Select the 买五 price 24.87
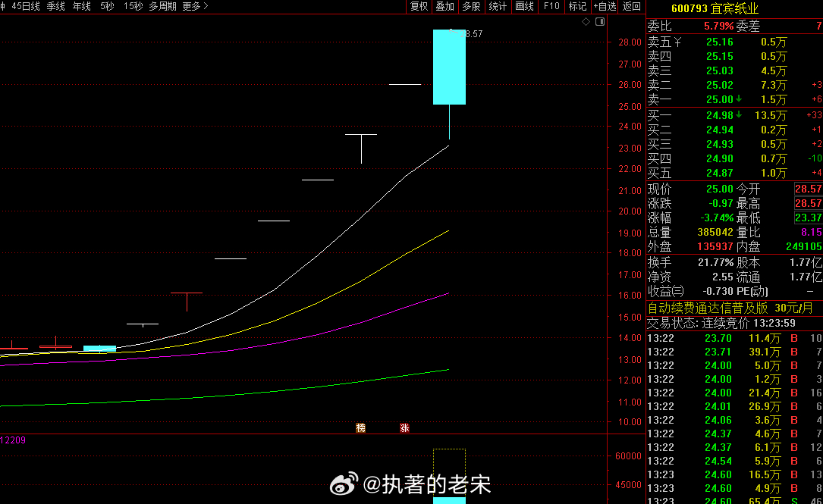This screenshot has width=823, height=504. [x=720, y=173]
